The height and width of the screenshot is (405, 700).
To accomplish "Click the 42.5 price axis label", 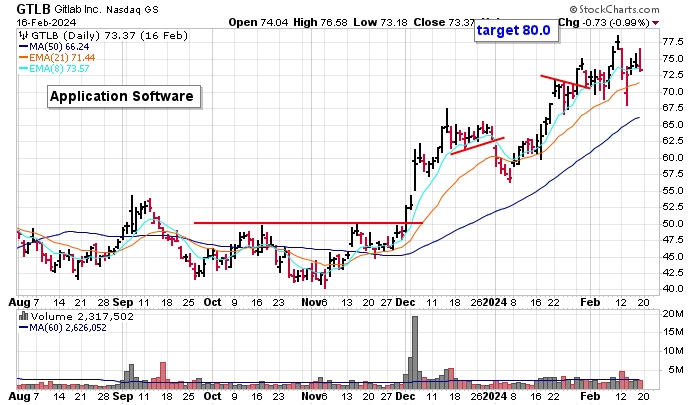I will pyautogui.click(x=673, y=272).
